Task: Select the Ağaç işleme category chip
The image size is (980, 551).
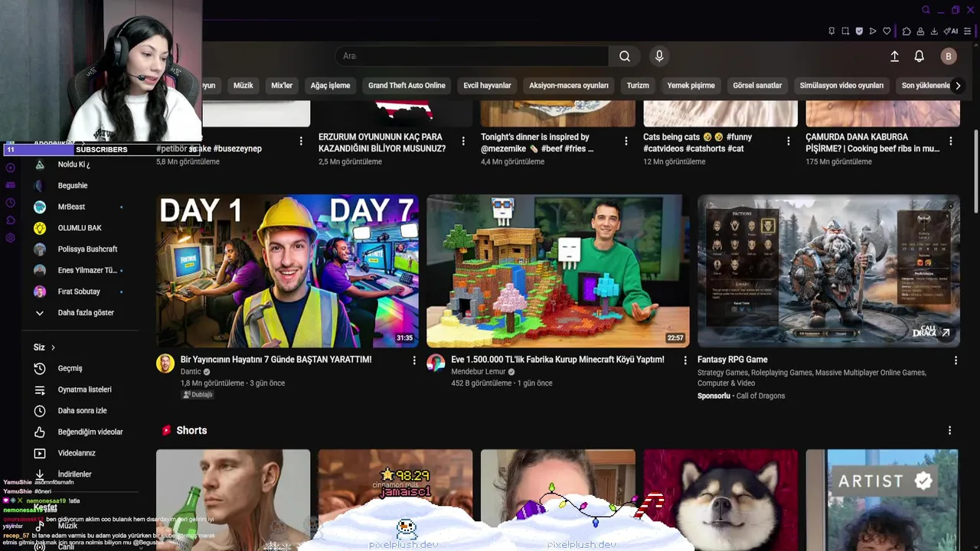Action: [x=330, y=86]
